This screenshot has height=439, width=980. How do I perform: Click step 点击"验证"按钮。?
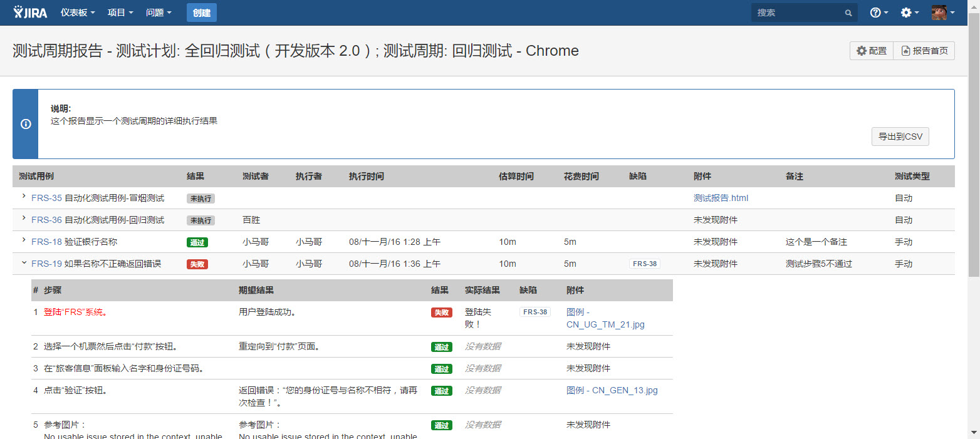[x=75, y=390]
